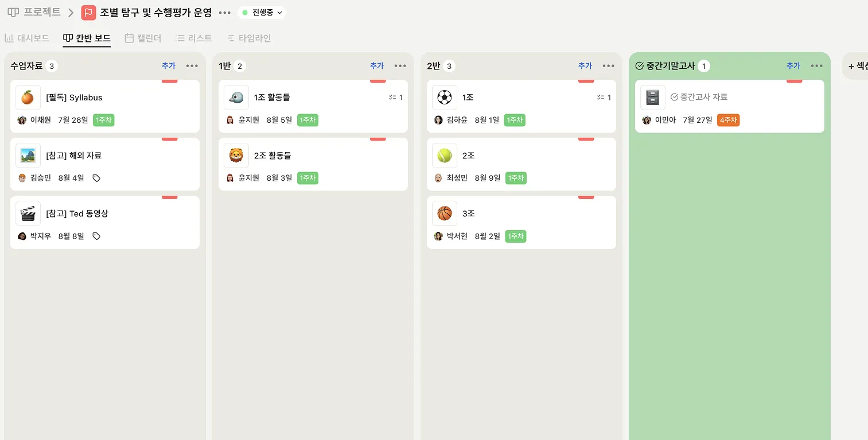Viewport: 868px width, 440px height.
Task: Open the three-dot menu next to project title
Action: pos(225,13)
